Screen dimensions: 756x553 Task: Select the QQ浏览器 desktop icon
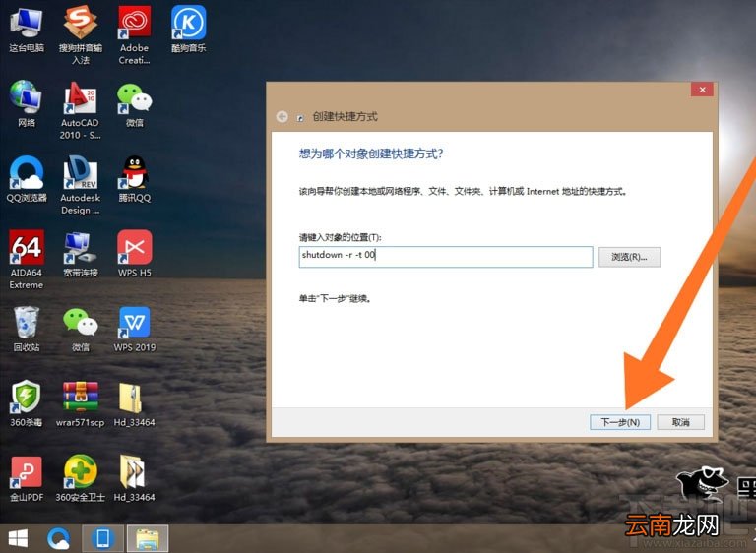point(27,179)
